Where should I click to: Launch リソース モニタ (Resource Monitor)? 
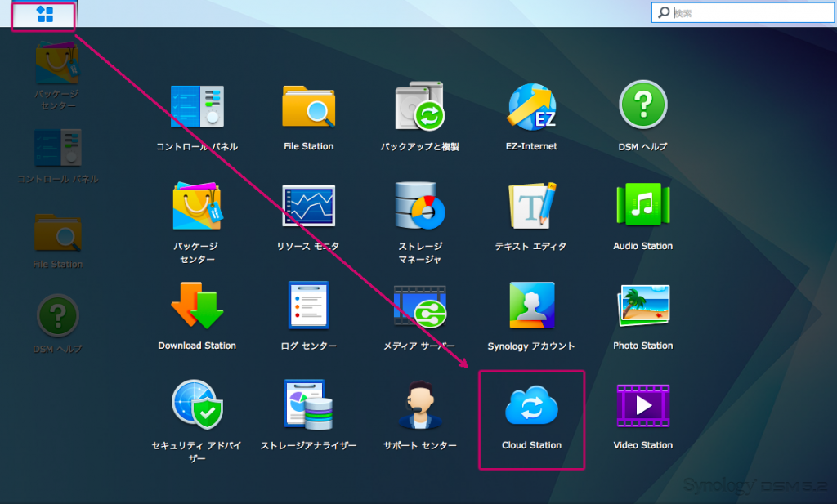(x=308, y=207)
